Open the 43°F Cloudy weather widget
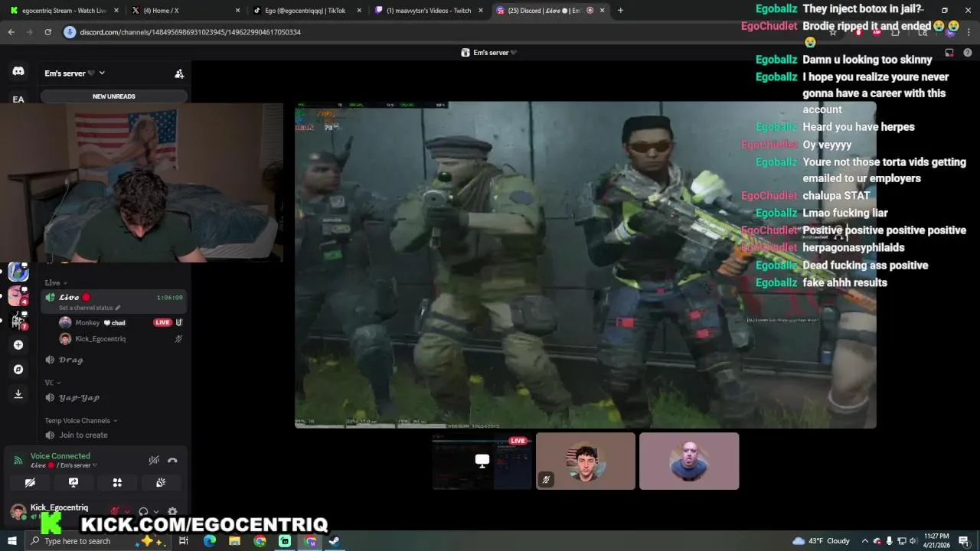 point(822,541)
